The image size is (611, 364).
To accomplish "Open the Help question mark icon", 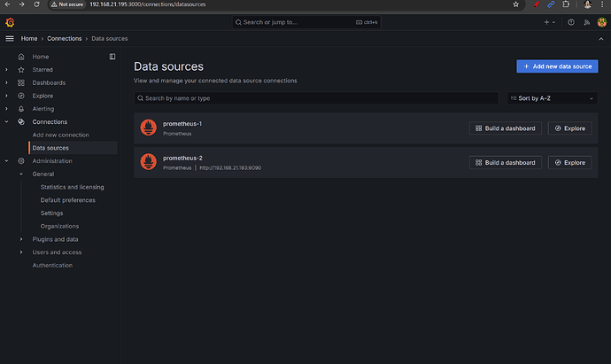I will [570, 21].
